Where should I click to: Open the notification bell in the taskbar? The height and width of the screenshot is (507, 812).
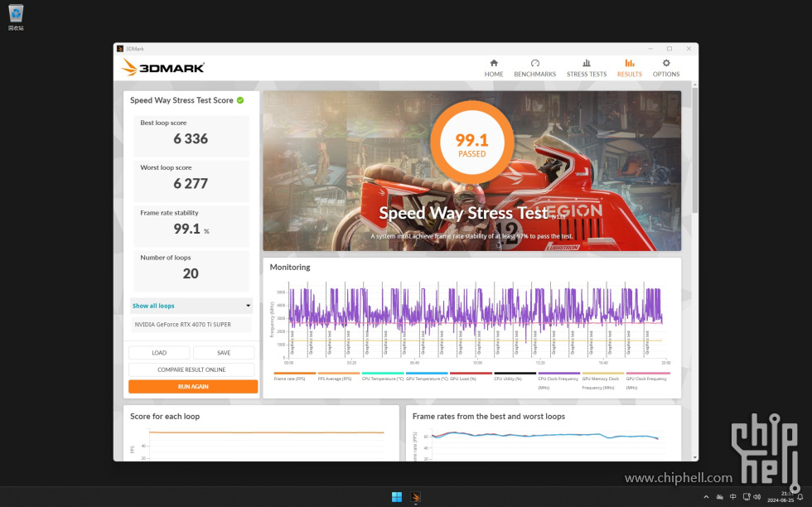[x=800, y=497]
